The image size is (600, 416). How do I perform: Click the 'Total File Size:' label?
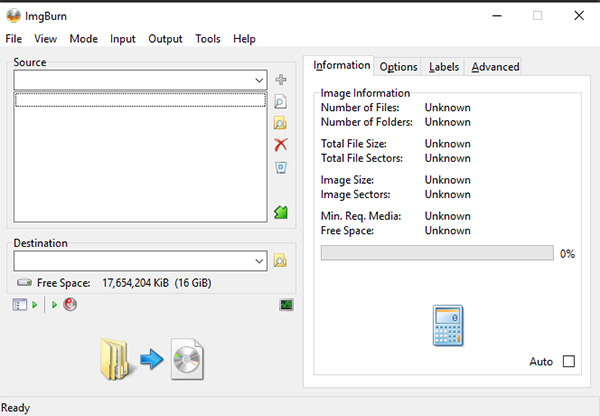click(354, 144)
